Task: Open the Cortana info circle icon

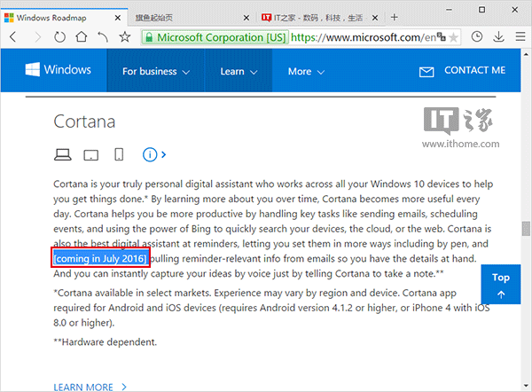Action: 150,155
